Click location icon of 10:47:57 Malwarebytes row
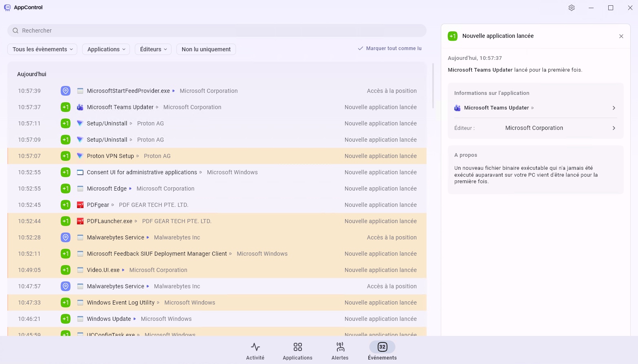Viewport: 638px width, 364px height. pyautogui.click(x=66, y=286)
